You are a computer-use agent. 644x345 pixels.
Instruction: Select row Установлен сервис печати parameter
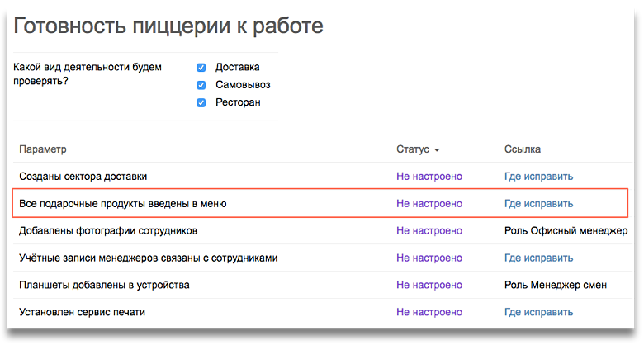coord(82,312)
